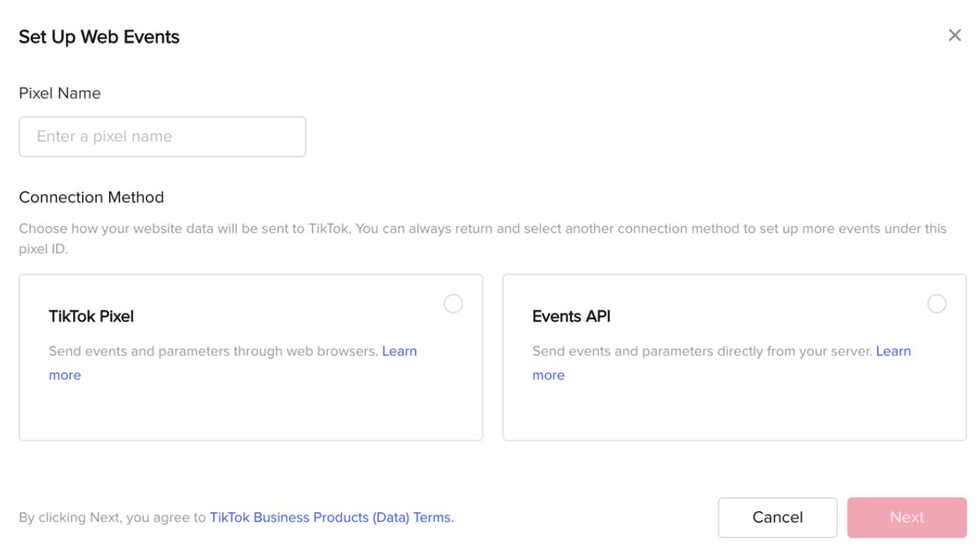Focus the "Enter a pixel name" field

click(162, 137)
